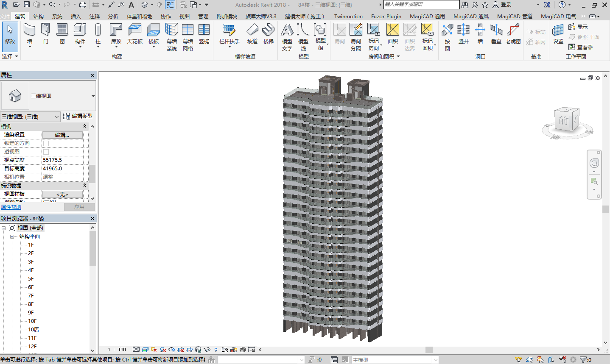Select the Tag Room (标记房间) tool
Viewport: 610px width, 364px height.
tap(374, 37)
